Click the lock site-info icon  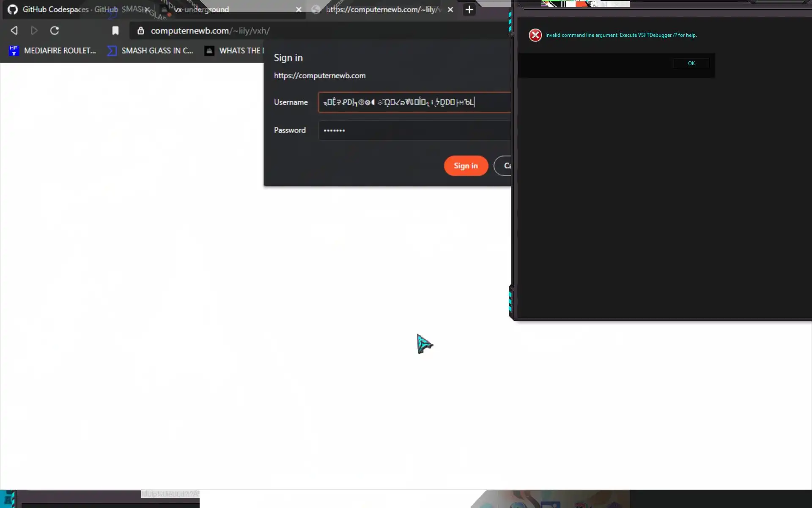click(x=141, y=31)
